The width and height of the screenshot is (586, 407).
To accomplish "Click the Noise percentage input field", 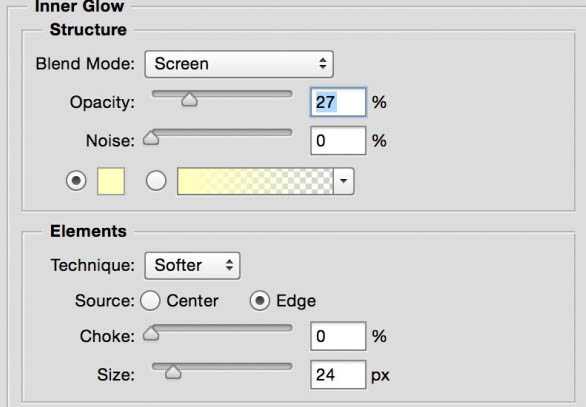I will click(x=338, y=141).
